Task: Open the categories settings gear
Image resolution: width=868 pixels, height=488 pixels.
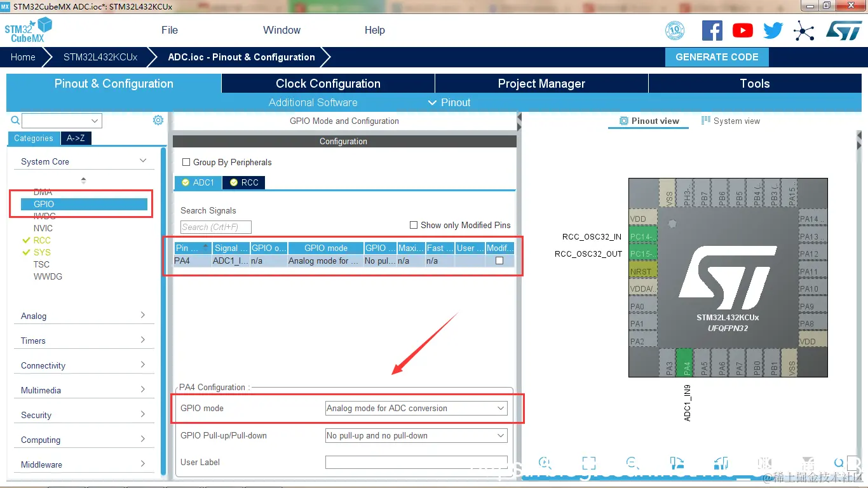Action: pyautogui.click(x=158, y=120)
